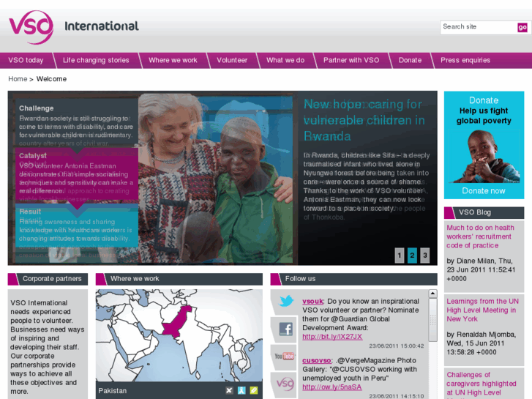
Task: Click the Catalyst heading on the carousel
Action: coord(33,156)
